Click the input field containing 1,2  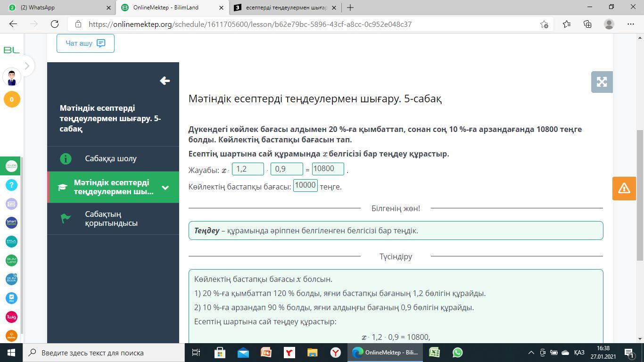pyautogui.click(x=248, y=169)
